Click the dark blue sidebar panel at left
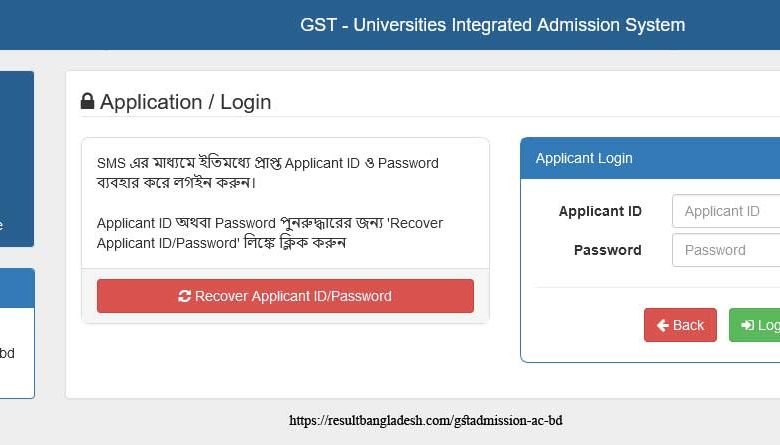This screenshot has height=445, width=780. tap(16, 158)
